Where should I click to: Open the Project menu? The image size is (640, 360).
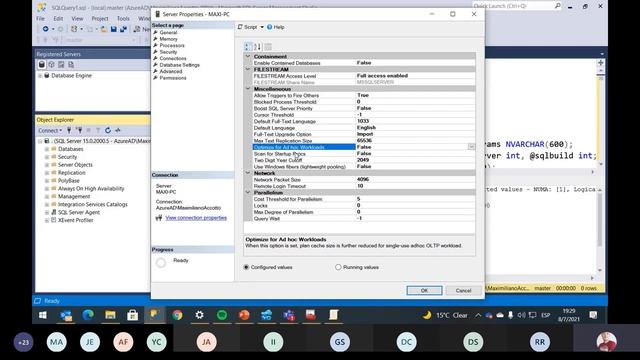(100, 18)
